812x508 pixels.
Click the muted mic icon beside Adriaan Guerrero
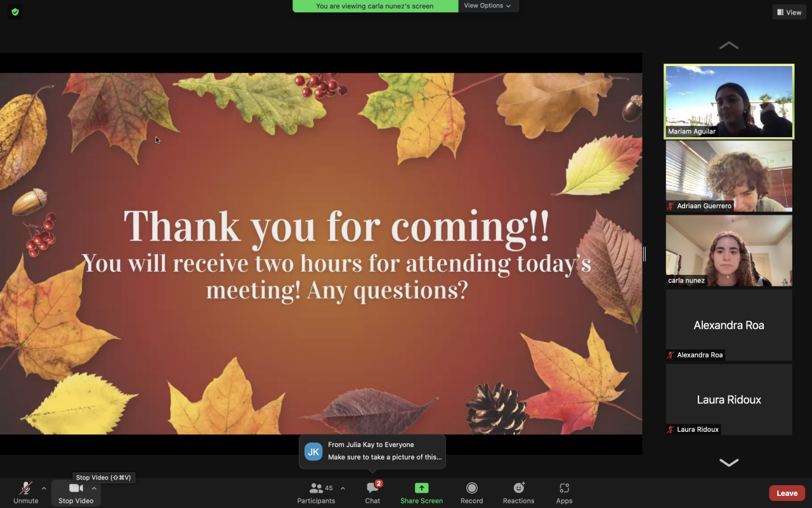pyautogui.click(x=671, y=206)
